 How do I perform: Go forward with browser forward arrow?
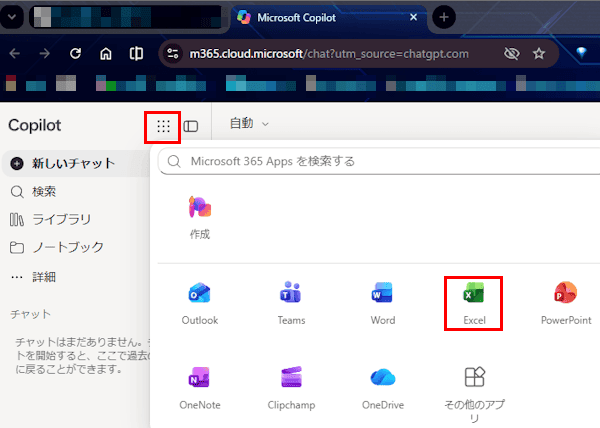point(45,54)
